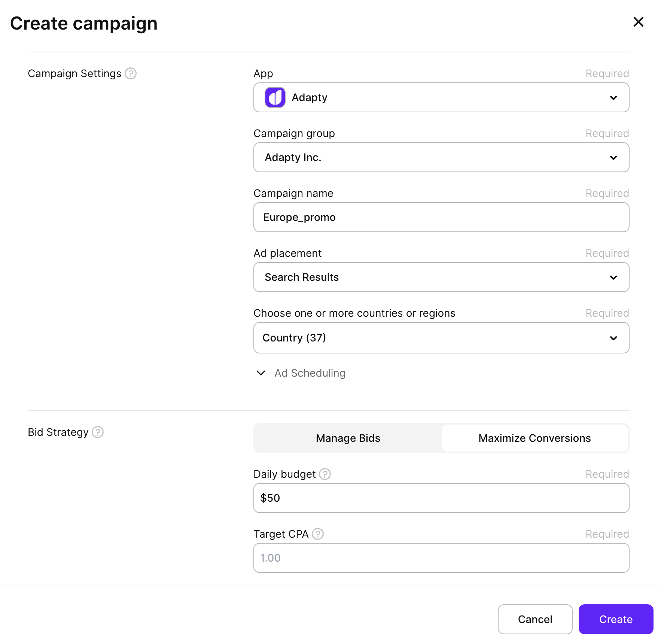
Task: Close the Create campaign dialog
Action: pos(638,22)
